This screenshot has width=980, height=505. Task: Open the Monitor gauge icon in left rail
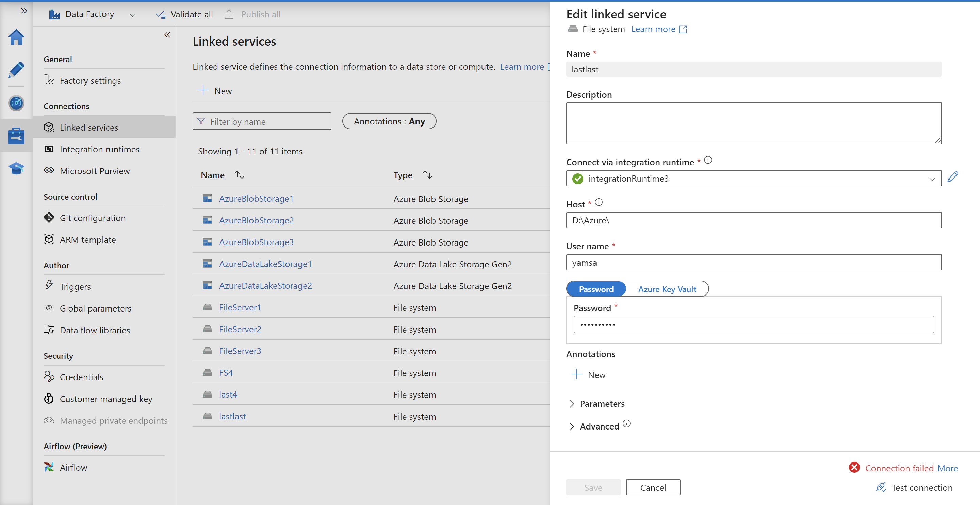coord(16,103)
